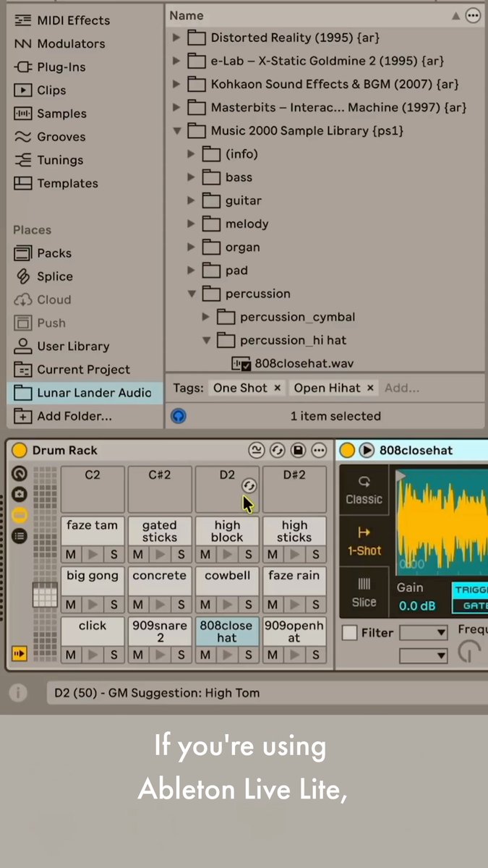The width and height of the screenshot is (488, 868).
Task: Open the Drum Rack options menu
Action: pyautogui.click(x=319, y=451)
